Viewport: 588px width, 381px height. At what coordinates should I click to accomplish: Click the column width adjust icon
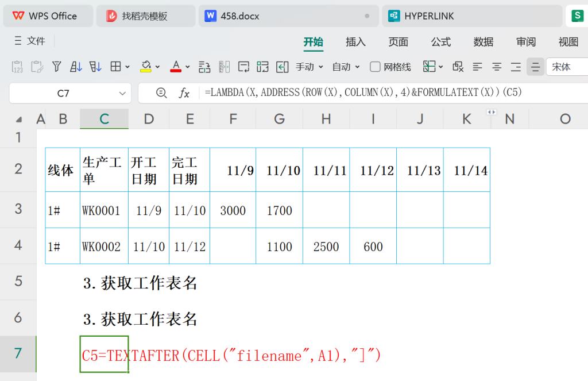pyautogui.click(x=224, y=67)
